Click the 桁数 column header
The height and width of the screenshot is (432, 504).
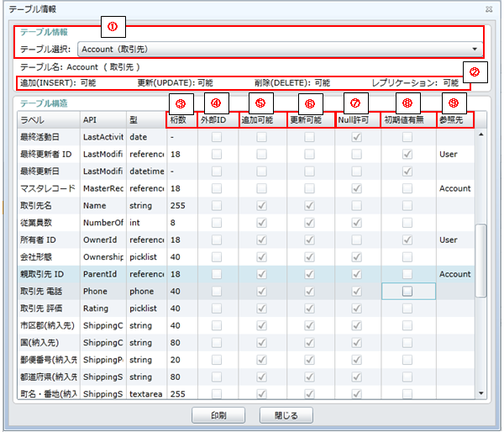[180, 121]
